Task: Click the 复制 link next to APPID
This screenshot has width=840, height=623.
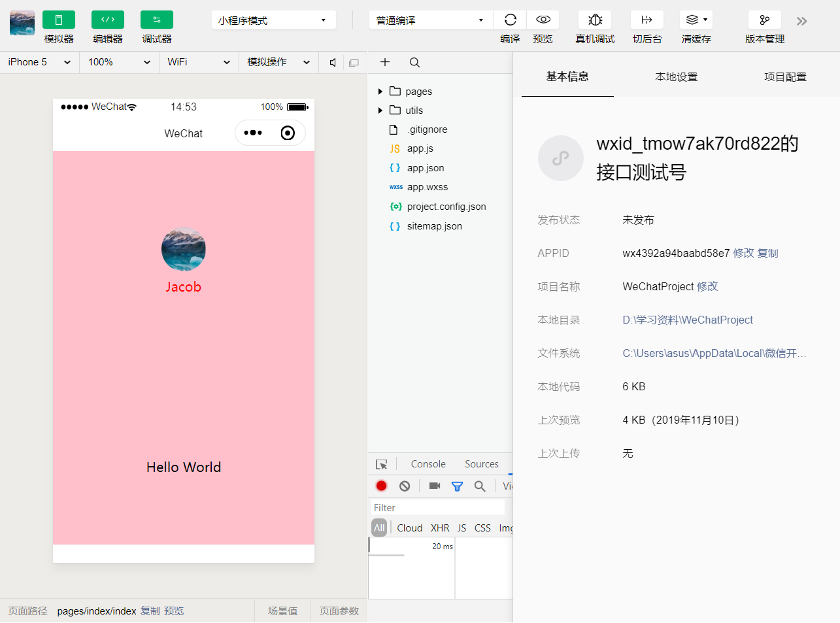Action: [767, 253]
